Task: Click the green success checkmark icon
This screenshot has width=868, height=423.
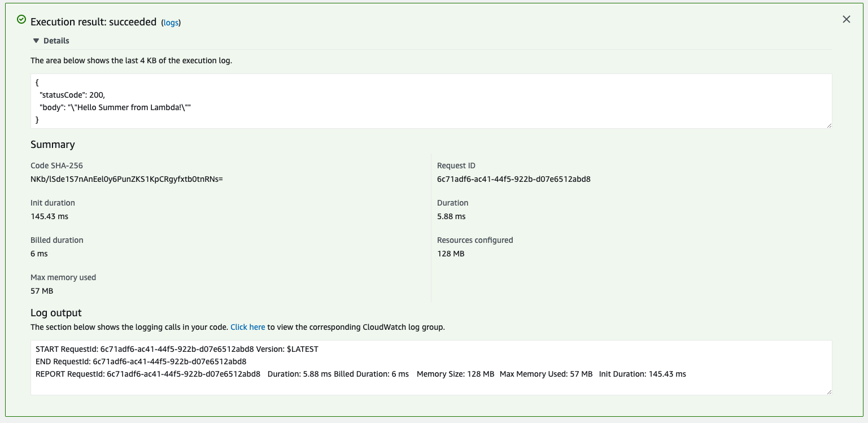Action: click(21, 19)
